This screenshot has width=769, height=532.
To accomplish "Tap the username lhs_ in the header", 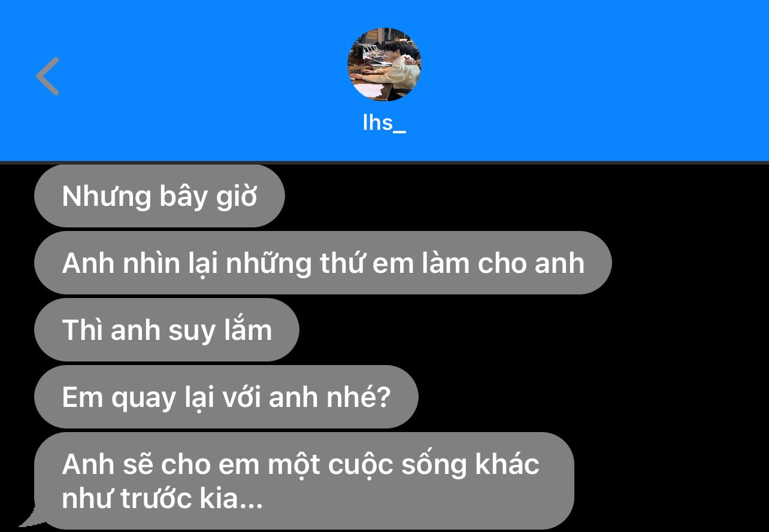I will pos(384,123).
